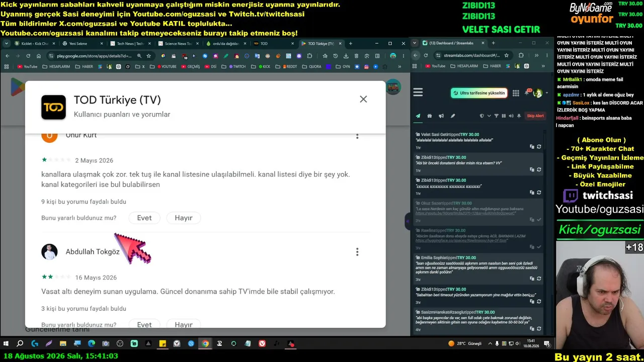Open Windows taskbar search
Viewport: 644px width, 362px height.
tap(20, 344)
